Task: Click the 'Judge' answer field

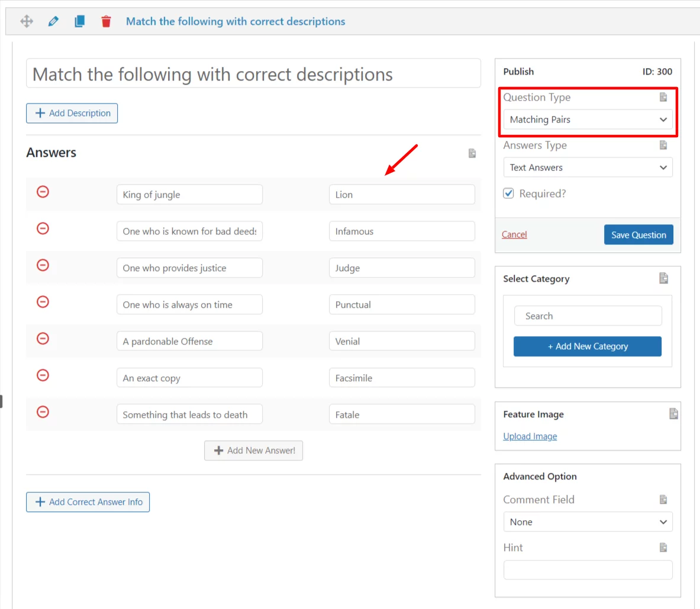Action: [402, 268]
